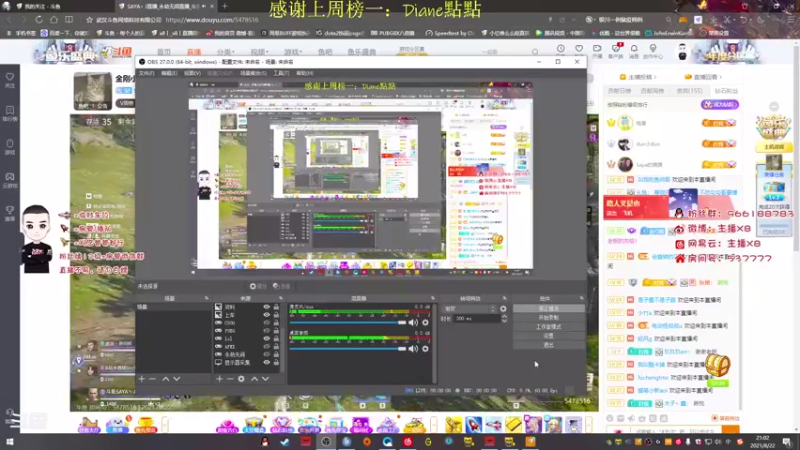Go to browser home page icon
Image resolution: width=800 pixels, height=450 pixels.
click(x=54, y=19)
